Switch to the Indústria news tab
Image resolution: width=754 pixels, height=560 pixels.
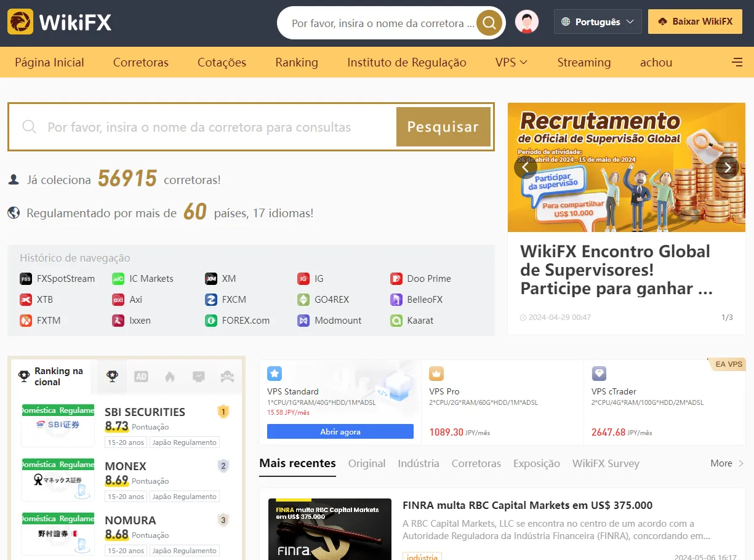tap(419, 463)
